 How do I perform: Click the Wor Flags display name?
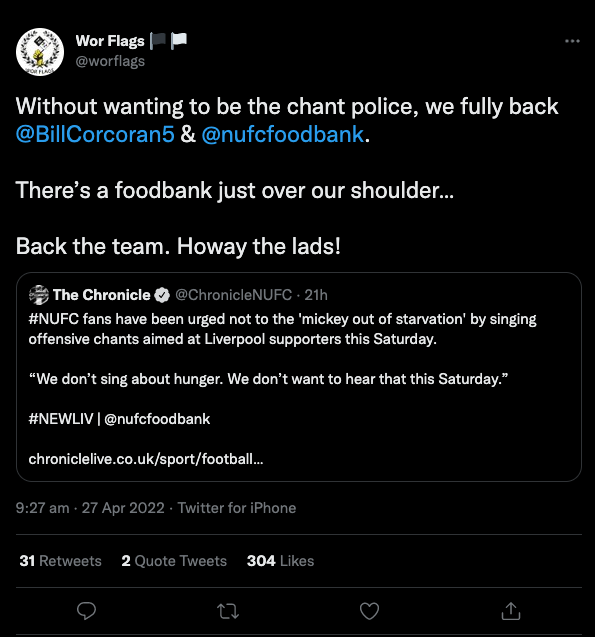click(110, 41)
